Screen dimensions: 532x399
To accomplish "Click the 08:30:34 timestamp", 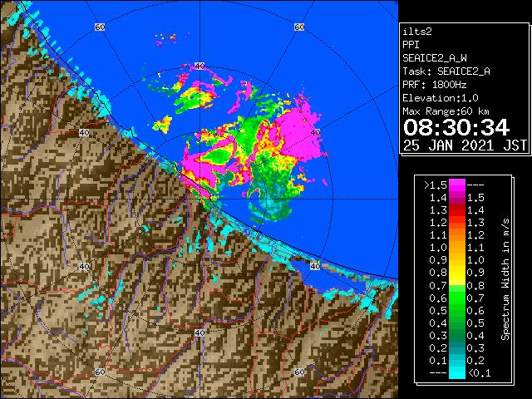I will coord(456,127).
